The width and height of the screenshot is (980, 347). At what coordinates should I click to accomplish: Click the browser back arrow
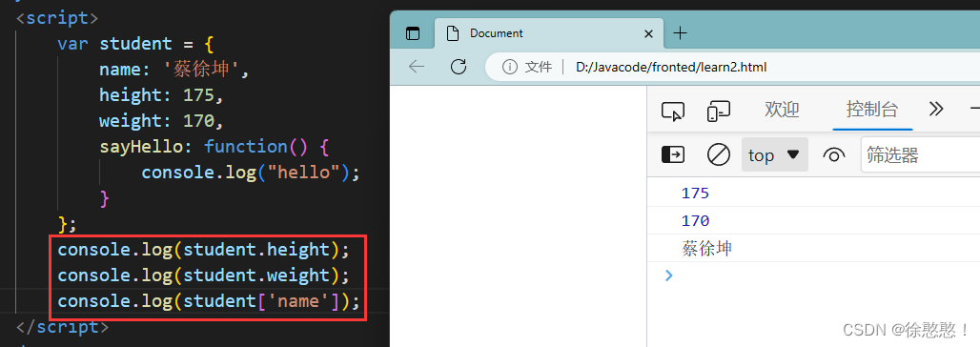[417, 67]
